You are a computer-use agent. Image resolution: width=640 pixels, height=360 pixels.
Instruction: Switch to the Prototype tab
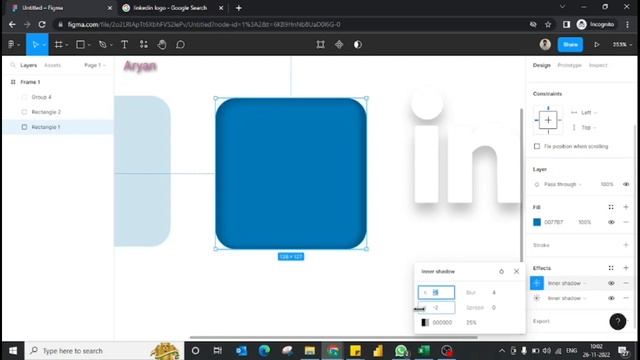pos(569,65)
